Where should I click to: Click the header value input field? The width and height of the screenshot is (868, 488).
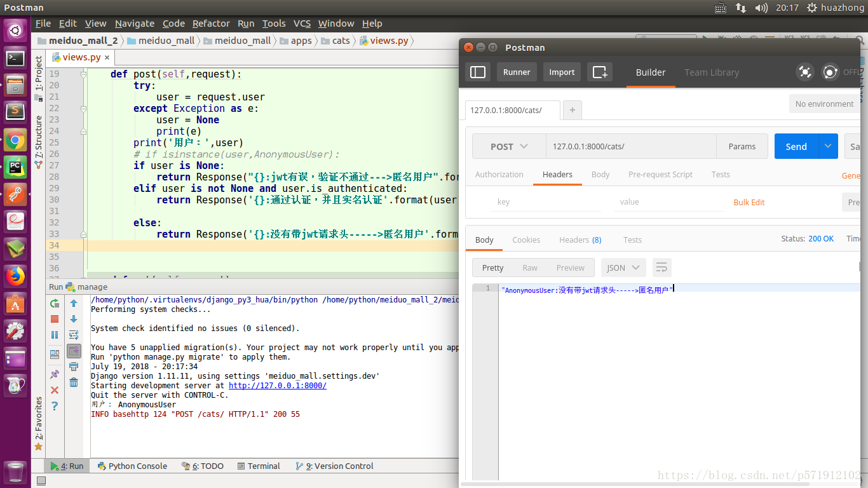[x=669, y=202]
